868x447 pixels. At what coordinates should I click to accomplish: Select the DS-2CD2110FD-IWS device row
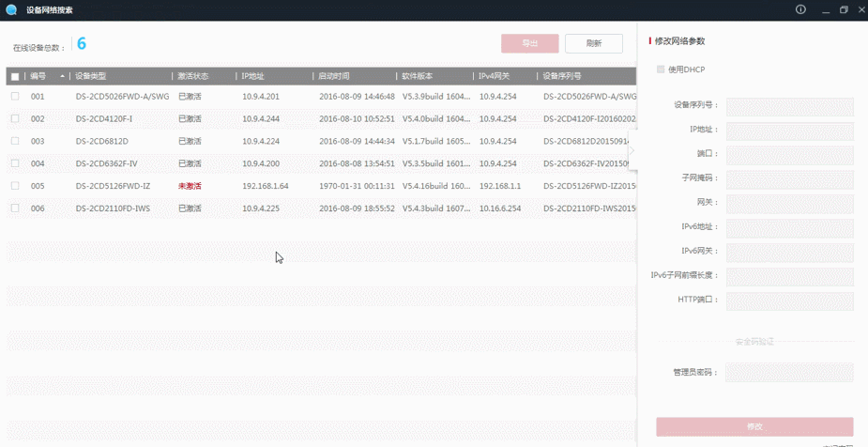point(113,208)
